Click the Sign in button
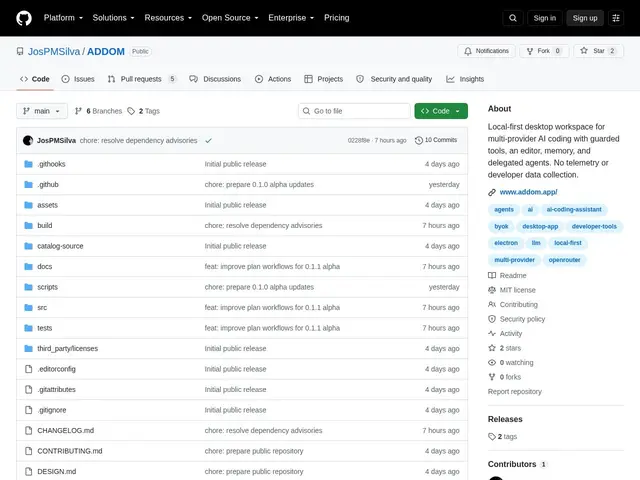The image size is (640, 480). click(x=544, y=18)
